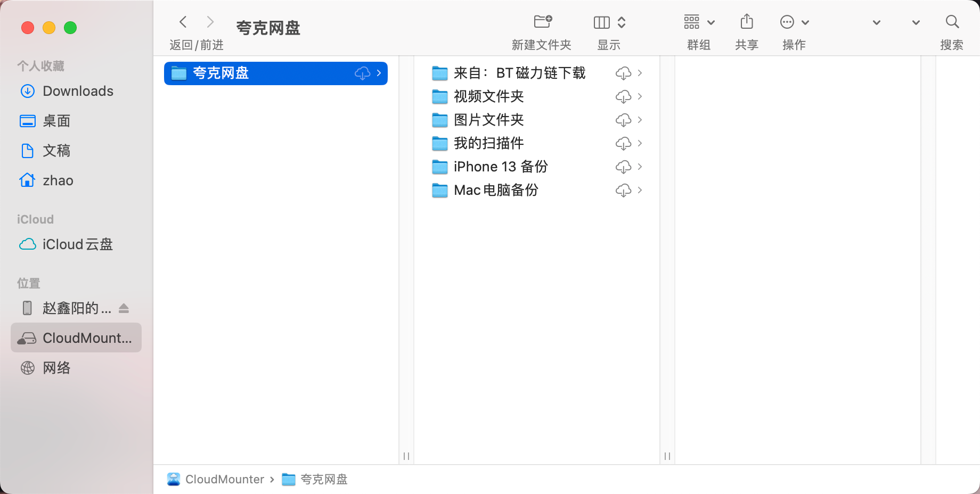This screenshot has width=980, height=494.
Task: Click the 搜索 label in toolbar
Action: pyautogui.click(x=952, y=45)
